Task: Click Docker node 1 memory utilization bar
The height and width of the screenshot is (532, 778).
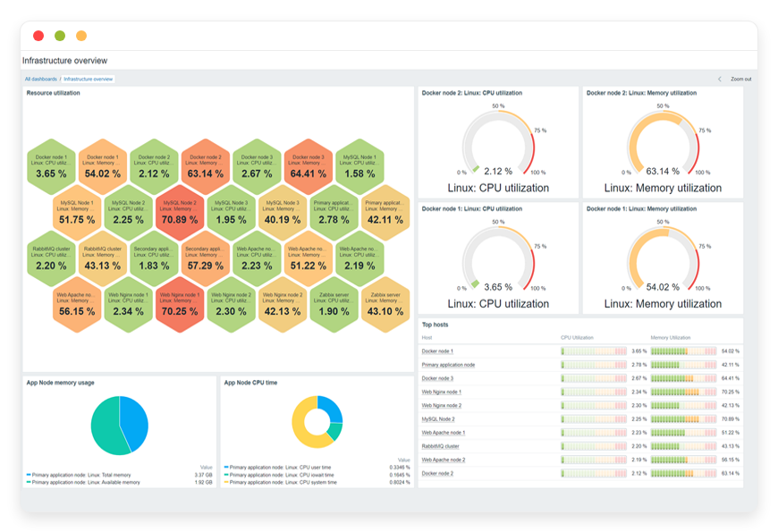Action: click(684, 351)
